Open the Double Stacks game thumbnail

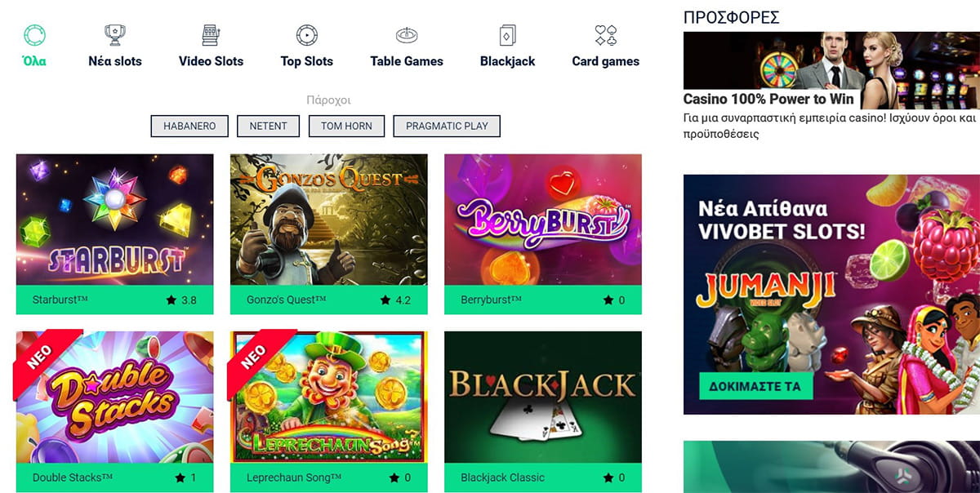114,397
